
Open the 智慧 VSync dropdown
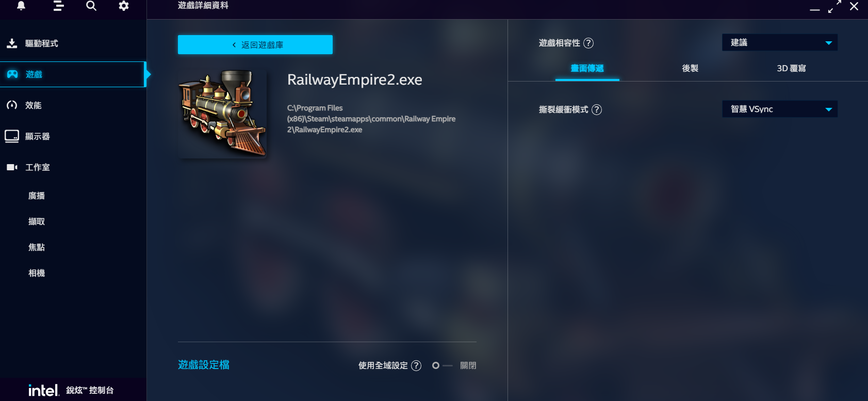(780, 109)
